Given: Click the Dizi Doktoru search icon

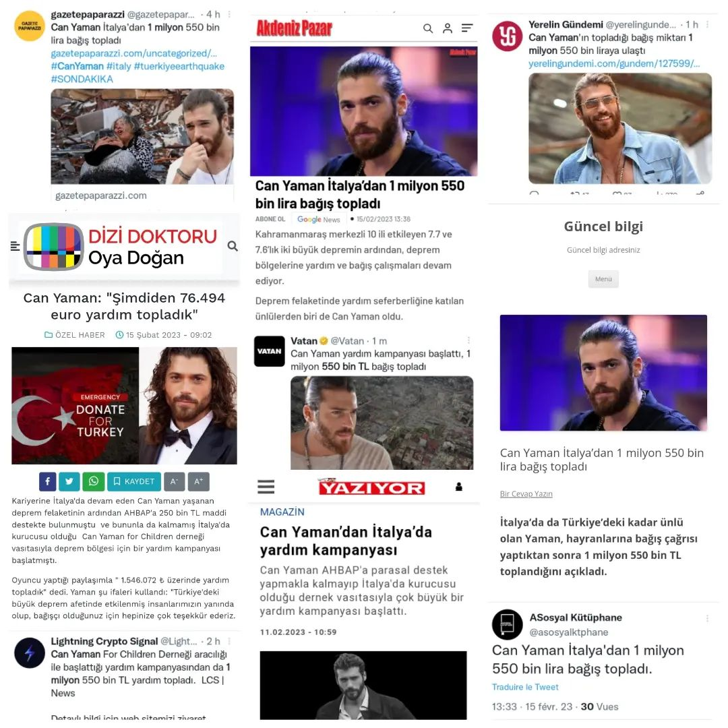Looking at the screenshot, I should tap(233, 246).
